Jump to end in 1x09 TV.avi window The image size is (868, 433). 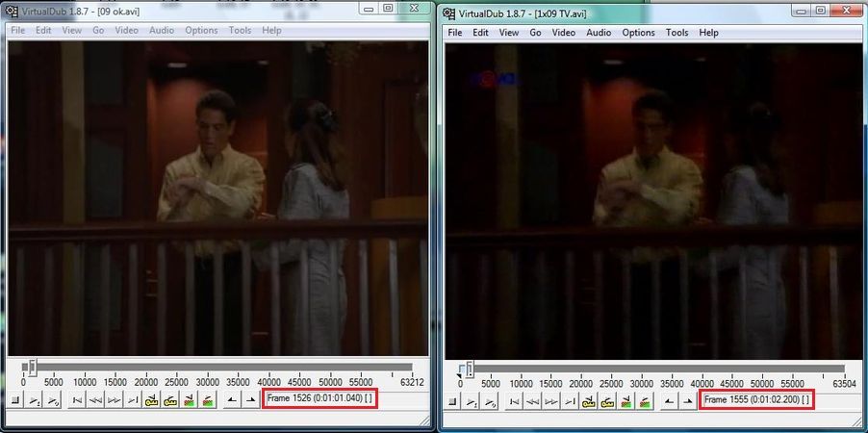[570, 401]
